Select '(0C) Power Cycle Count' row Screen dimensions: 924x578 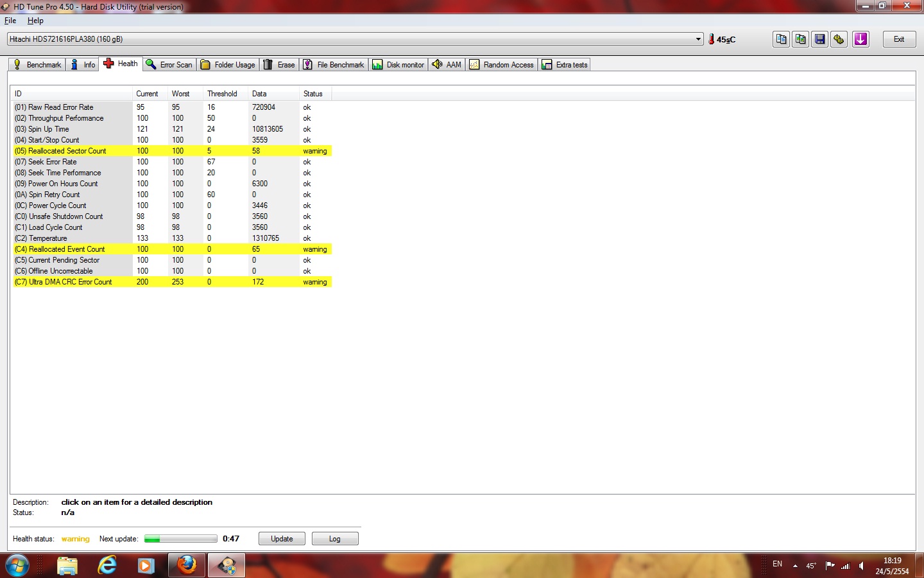[172, 206]
